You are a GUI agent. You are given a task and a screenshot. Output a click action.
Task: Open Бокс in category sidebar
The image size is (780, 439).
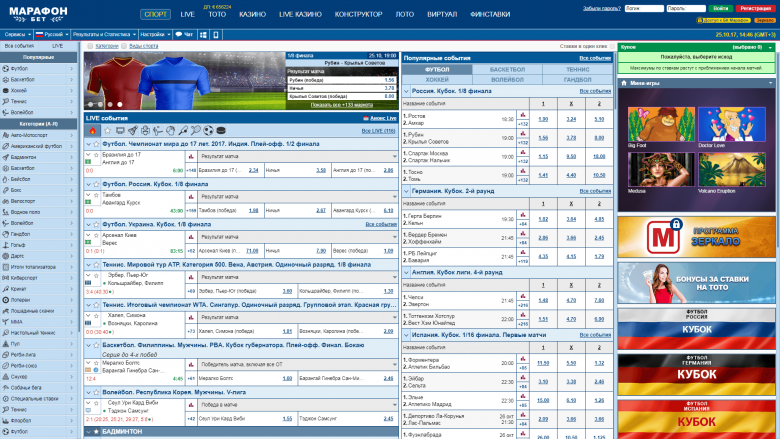(x=39, y=190)
